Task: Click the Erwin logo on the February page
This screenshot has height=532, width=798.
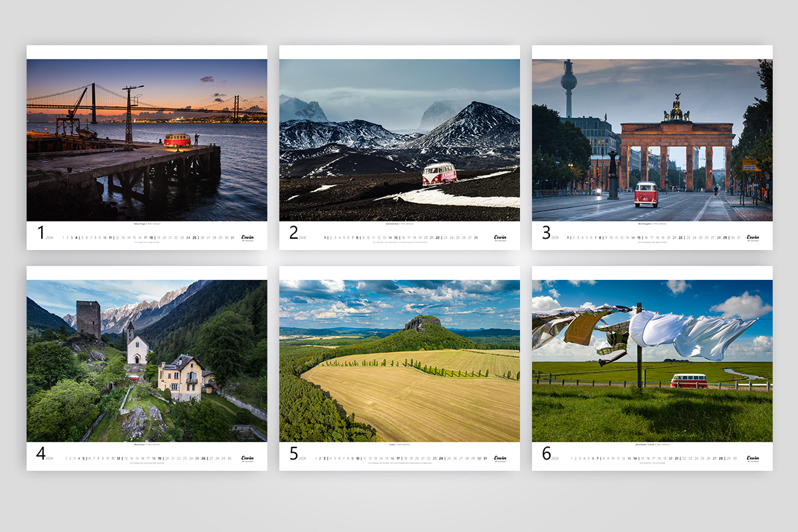Action: pyautogui.click(x=500, y=237)
